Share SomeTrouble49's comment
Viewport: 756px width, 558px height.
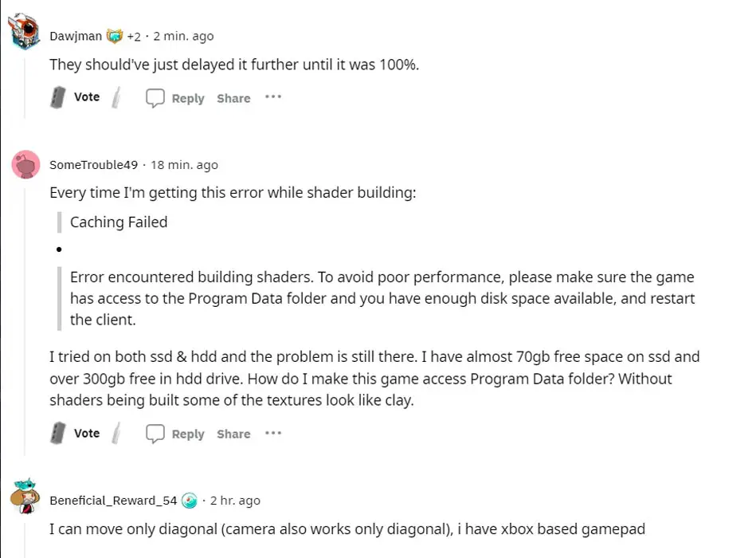tap(233, 434)
